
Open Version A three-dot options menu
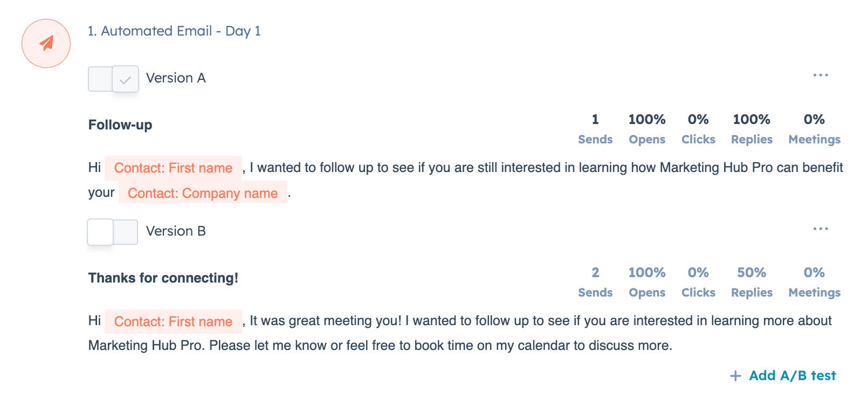click(x=821, y=75)
